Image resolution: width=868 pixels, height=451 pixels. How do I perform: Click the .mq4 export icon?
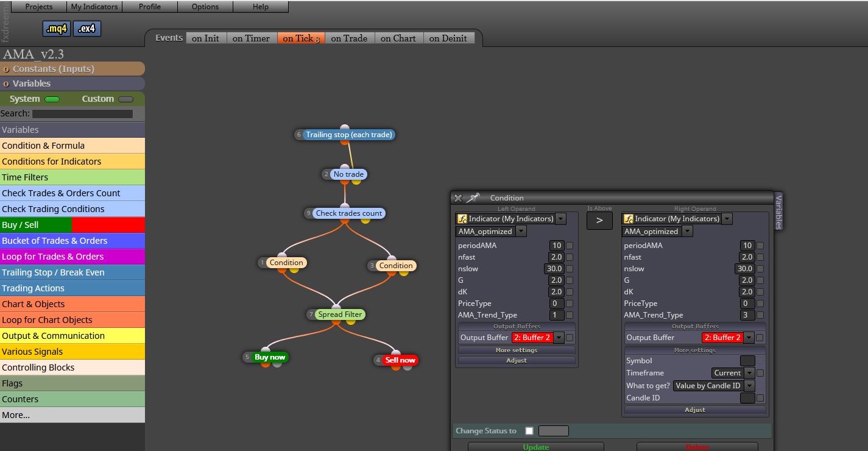(x=57, y=29)
